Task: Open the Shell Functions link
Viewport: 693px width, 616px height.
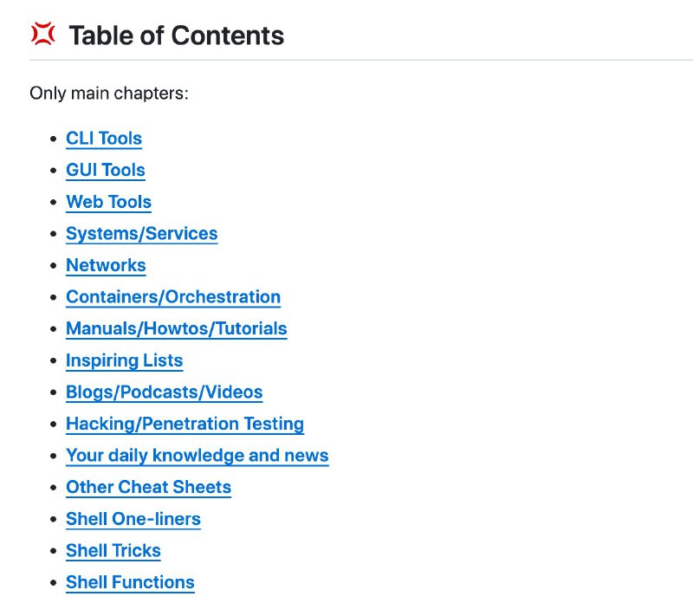Action: click(x=130, y=582)
